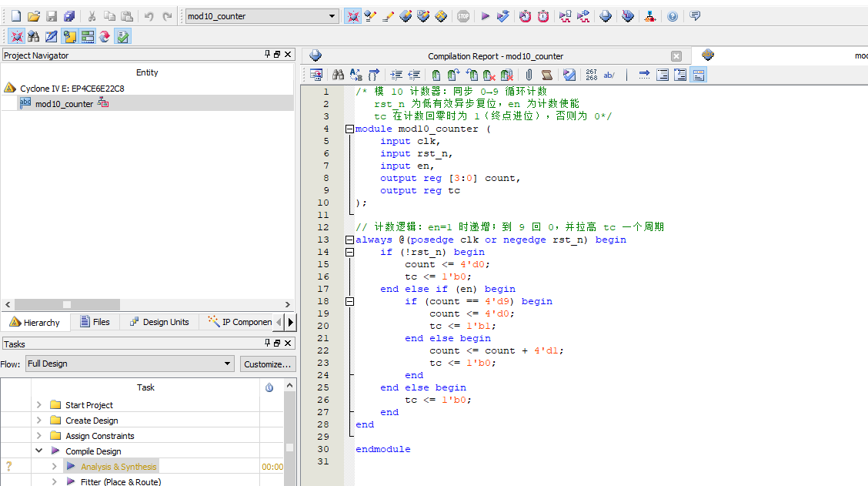Click the STOP processing icon
Image resolution: width=868 pixels, height=486 pixels.
click(463, 16)
